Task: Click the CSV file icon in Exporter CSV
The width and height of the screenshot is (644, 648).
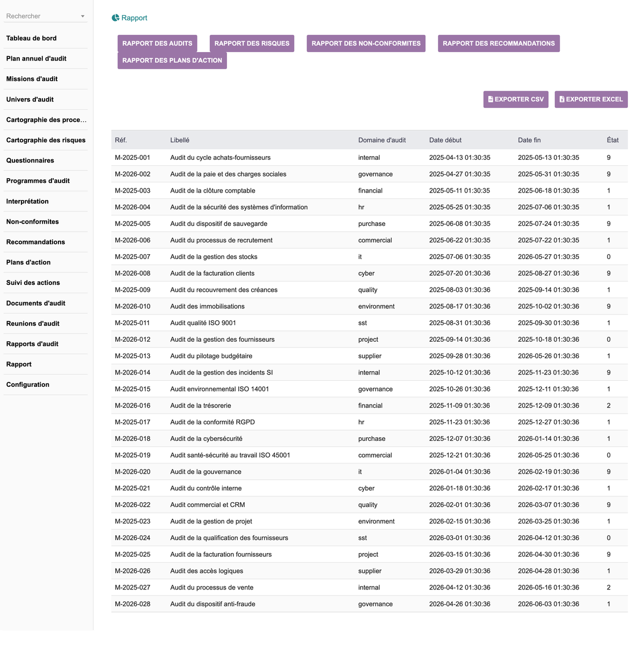Action: tap(491, 99)
